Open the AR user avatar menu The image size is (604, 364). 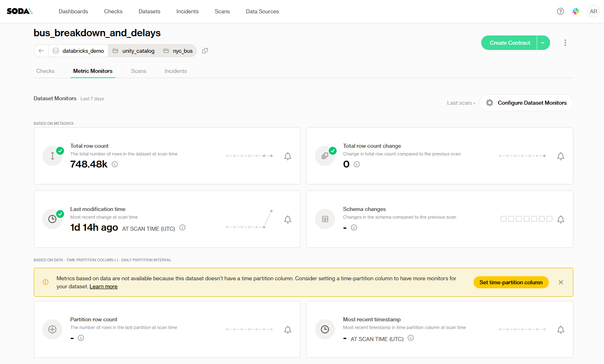593,11
